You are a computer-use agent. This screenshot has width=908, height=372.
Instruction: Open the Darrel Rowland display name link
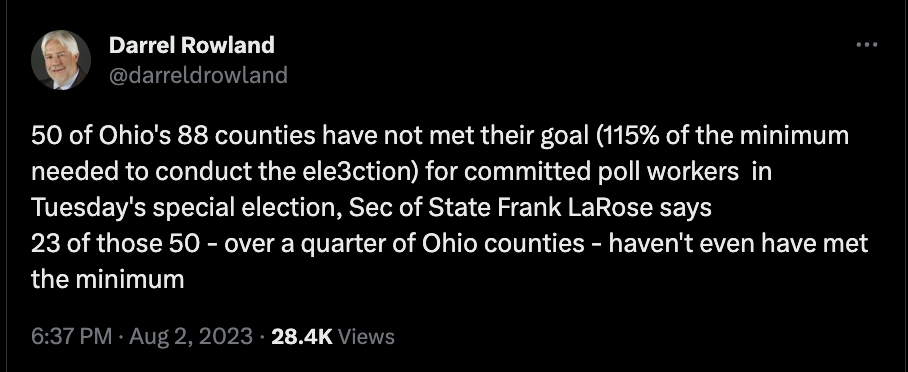192,45
